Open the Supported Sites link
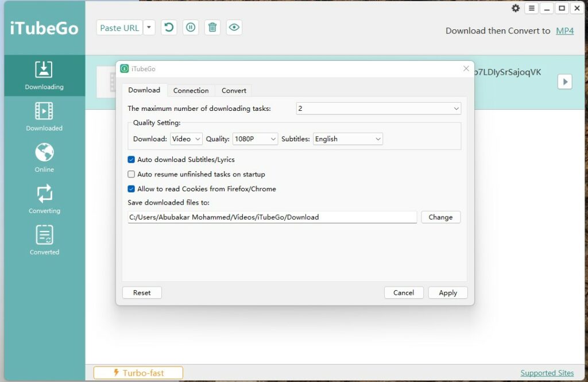This screenshot has height=382, width=588. tap(547, 372)
